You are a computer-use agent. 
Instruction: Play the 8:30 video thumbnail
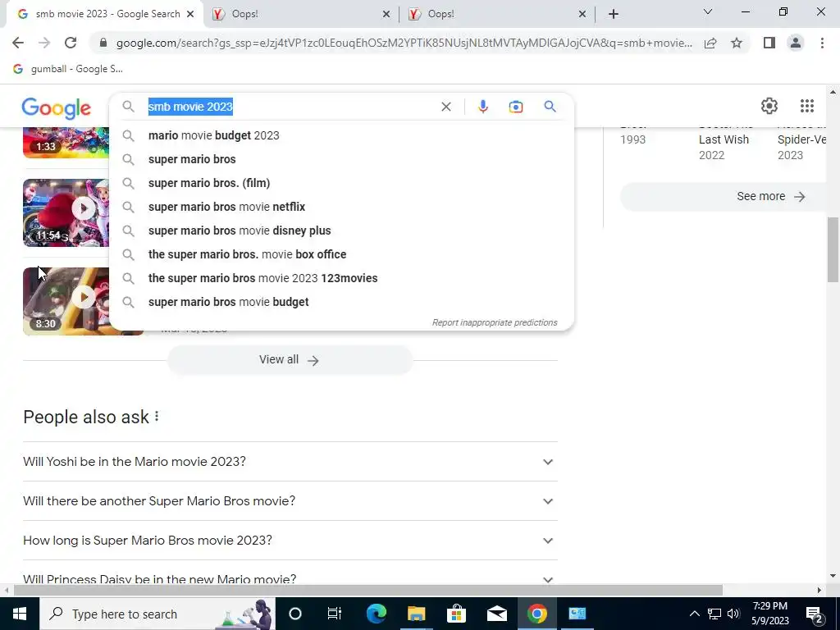coord(66,301)
